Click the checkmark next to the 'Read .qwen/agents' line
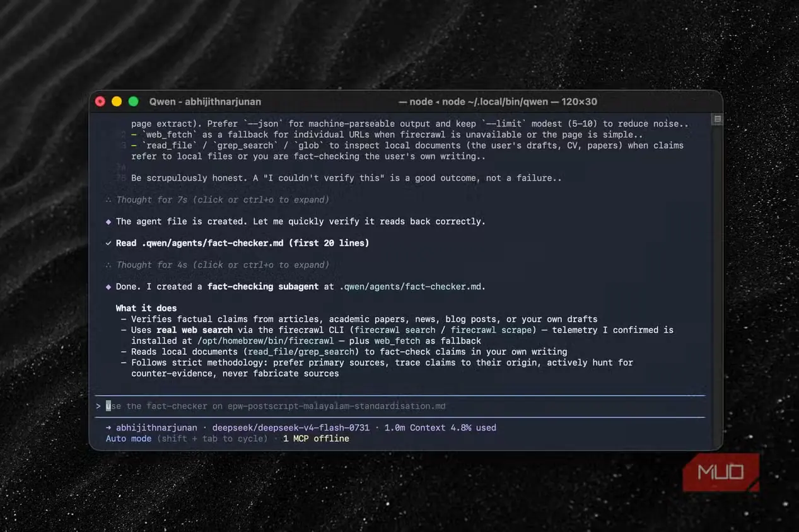 (108, 243)
